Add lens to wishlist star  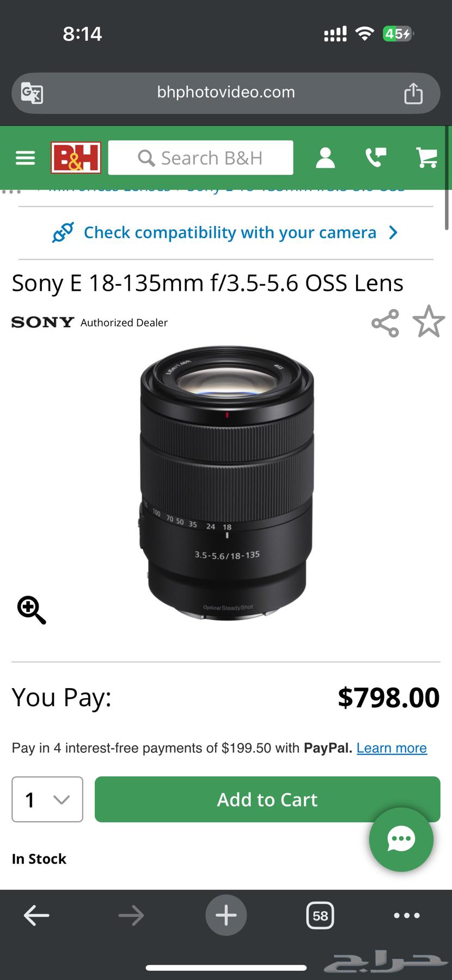pos(429,322)
